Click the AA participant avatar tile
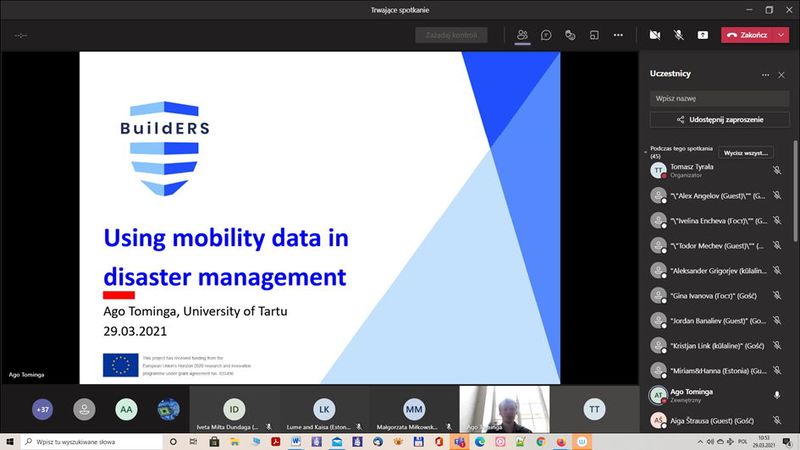The width and height of the screenshot is (800, 450). [x=126, y=409]
